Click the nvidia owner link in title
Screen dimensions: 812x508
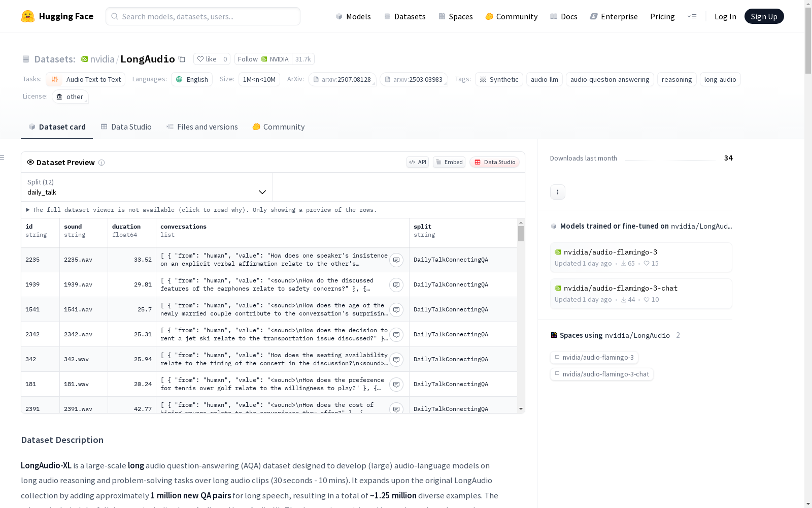pyautogui.click(x=103, y=59)
